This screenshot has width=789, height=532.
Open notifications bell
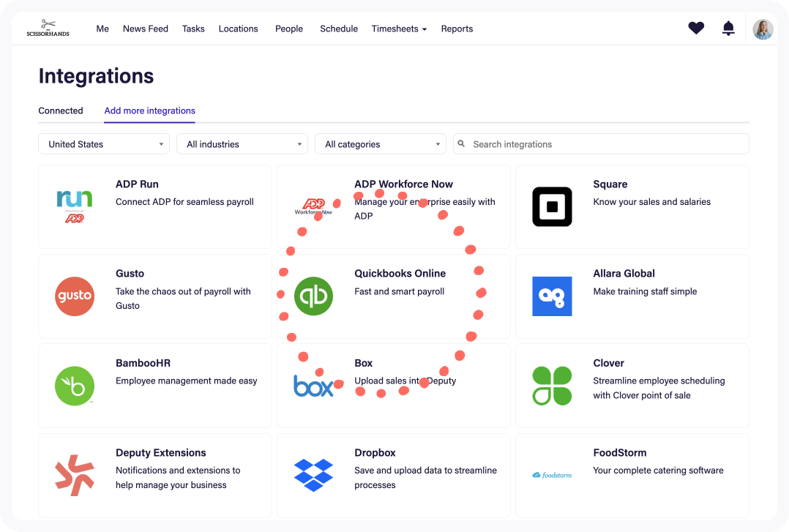728,29
